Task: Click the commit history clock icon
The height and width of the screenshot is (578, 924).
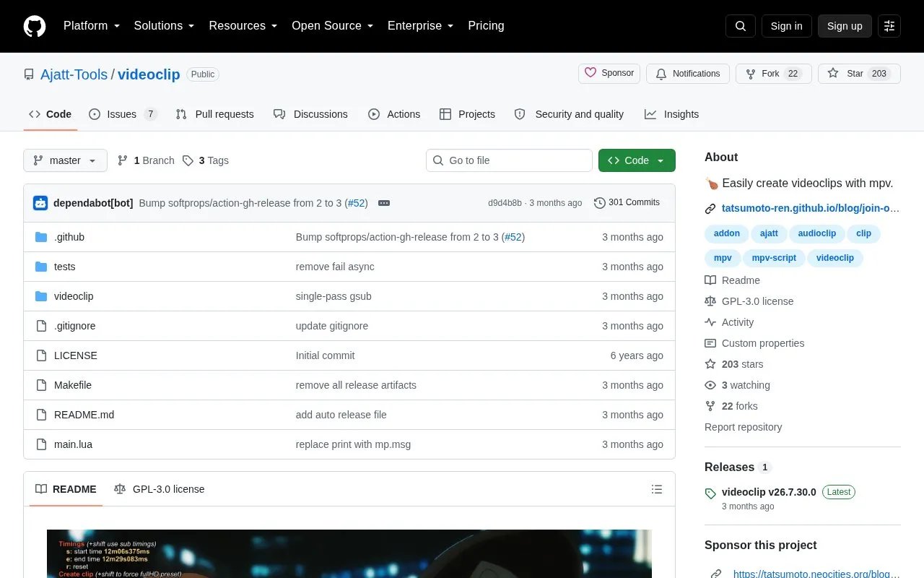Action: click(x=599, y=203)
